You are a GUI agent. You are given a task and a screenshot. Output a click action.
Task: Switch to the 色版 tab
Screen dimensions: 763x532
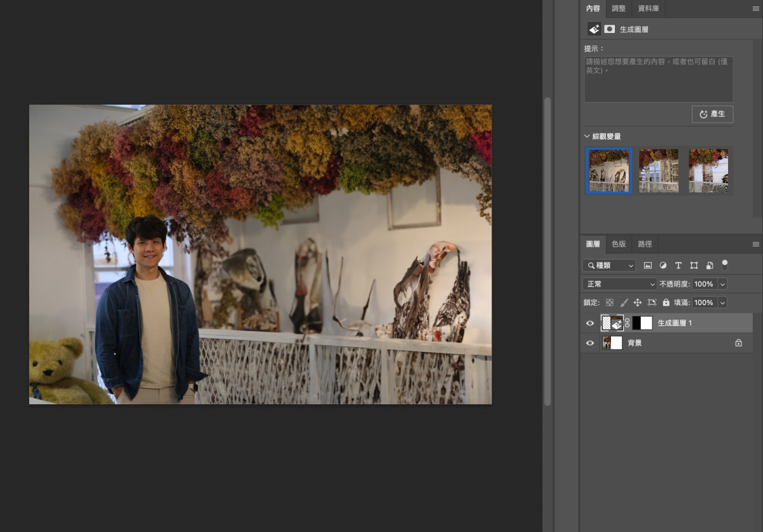pos(619,244)
